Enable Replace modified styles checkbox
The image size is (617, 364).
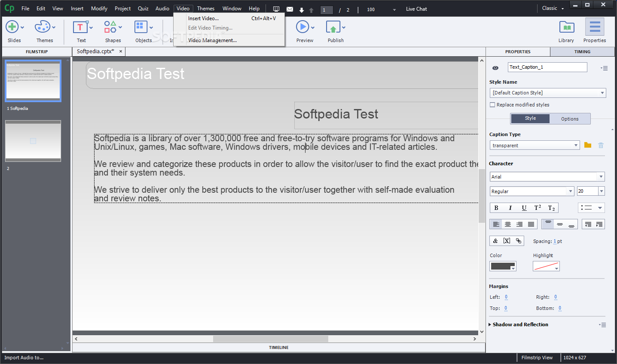[x=492, y=105]
